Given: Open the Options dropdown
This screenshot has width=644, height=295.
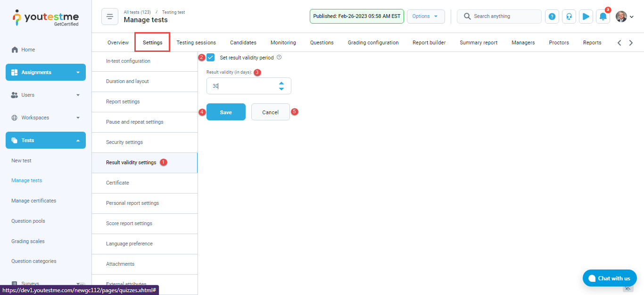Looking at the screenshot, I should click(425, 16).
